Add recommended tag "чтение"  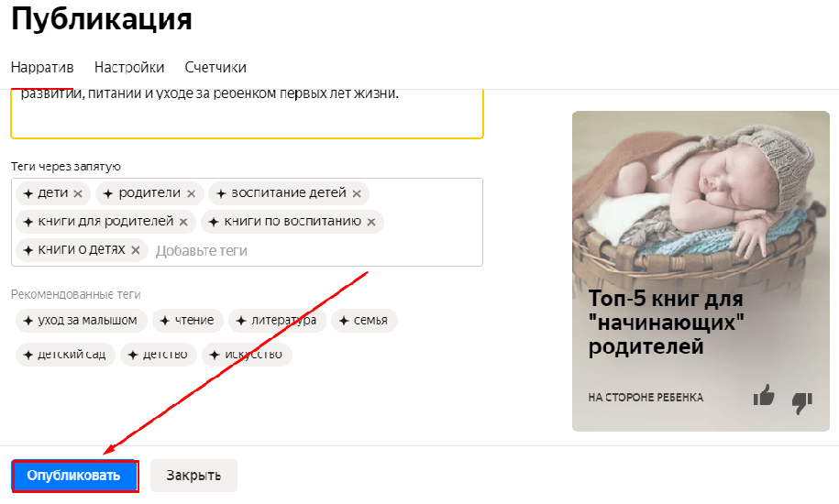[x=188, y=321]
